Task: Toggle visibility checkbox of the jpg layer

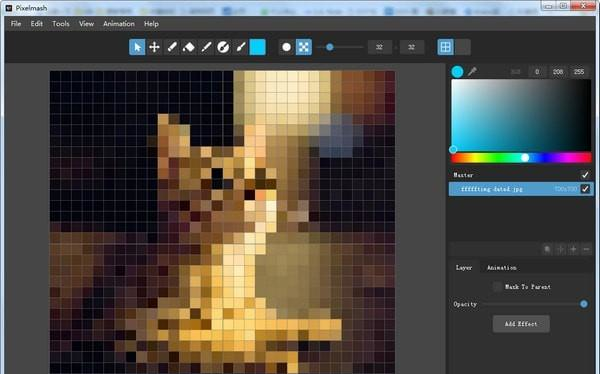Action: click(585, 189)
